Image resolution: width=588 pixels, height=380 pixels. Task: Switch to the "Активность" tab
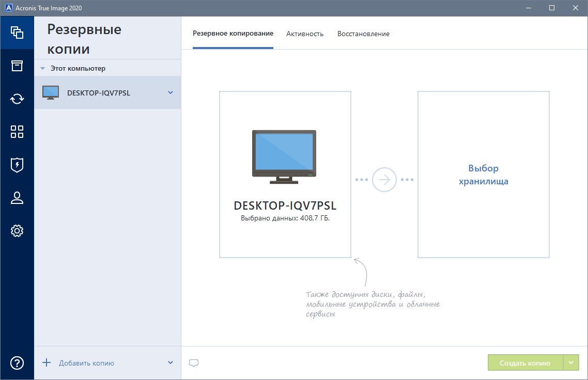pyautogui.click(x=305, y=34)
